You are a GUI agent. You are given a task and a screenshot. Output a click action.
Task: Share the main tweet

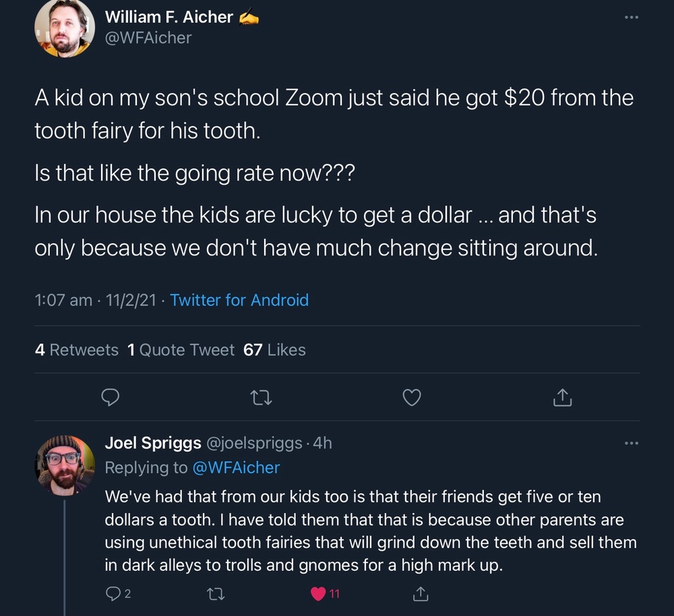click(x=562, y=398)
